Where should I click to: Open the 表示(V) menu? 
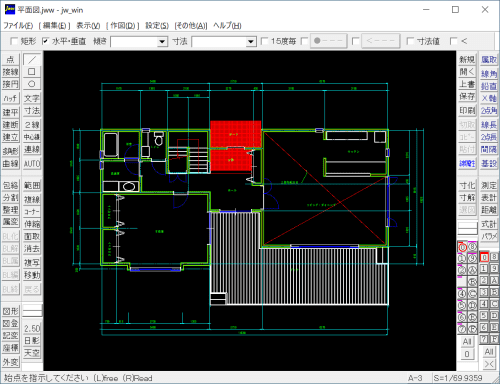88,26
